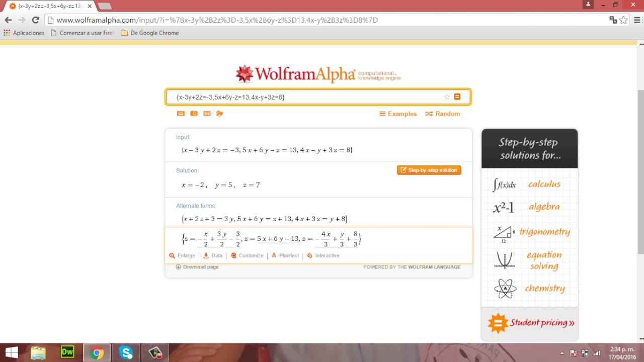Screen dimensions: 644x362
Task: Click the parabola equation solving icon
Action: click(505, 260)
